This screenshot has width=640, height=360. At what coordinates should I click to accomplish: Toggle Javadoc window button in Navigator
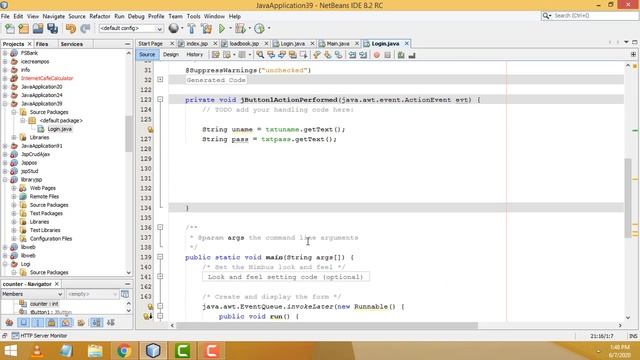(x=125, y=294)
